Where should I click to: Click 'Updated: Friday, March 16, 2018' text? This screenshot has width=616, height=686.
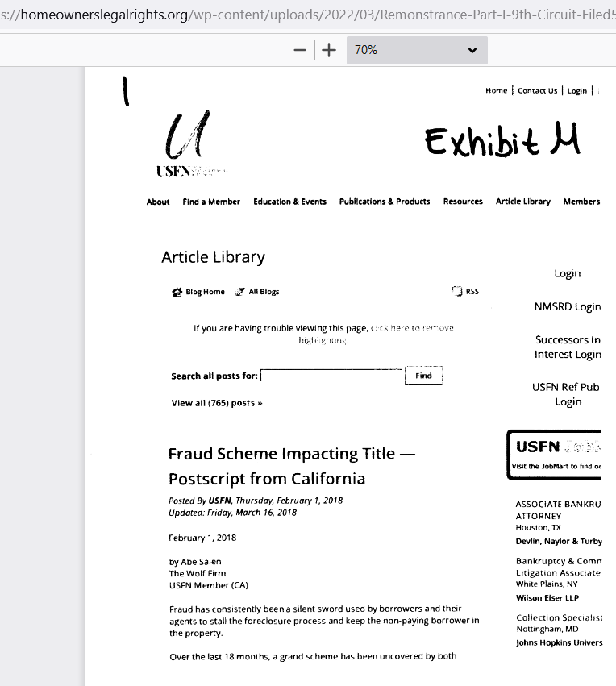click(232, 513)
